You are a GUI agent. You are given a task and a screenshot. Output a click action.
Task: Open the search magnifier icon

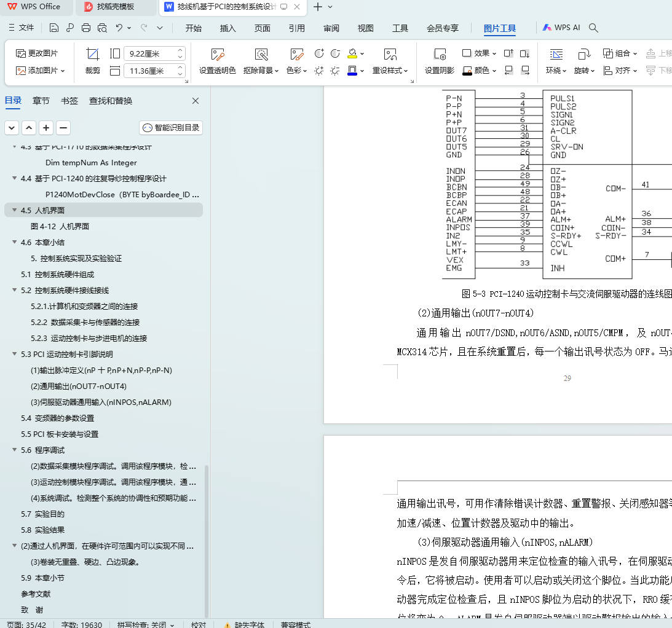pyautogui.click(x=593, y=28)
